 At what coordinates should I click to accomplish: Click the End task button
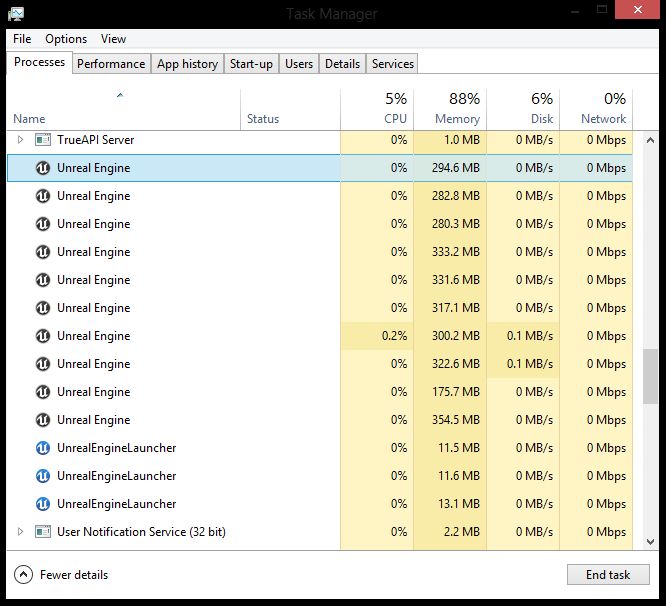608,575
